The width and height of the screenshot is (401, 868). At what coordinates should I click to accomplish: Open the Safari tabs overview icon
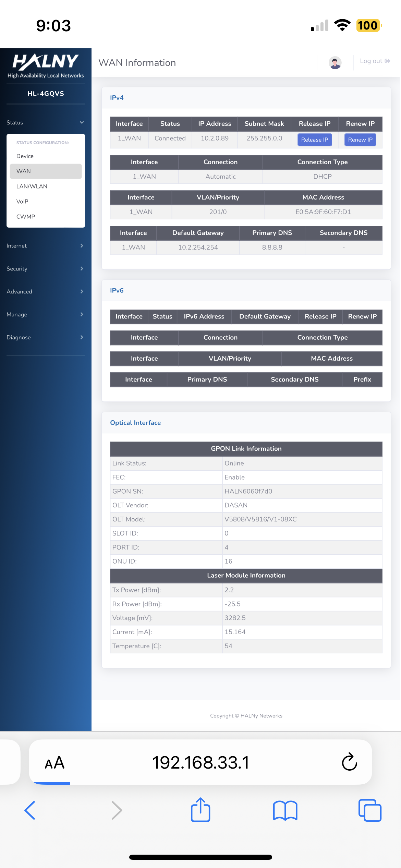click(x=369, y=810)
